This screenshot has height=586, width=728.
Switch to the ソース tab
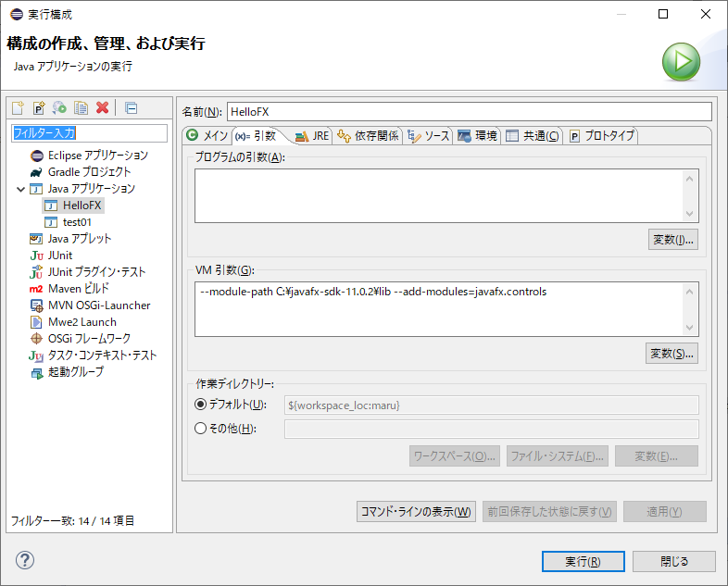tap(429, 135)
